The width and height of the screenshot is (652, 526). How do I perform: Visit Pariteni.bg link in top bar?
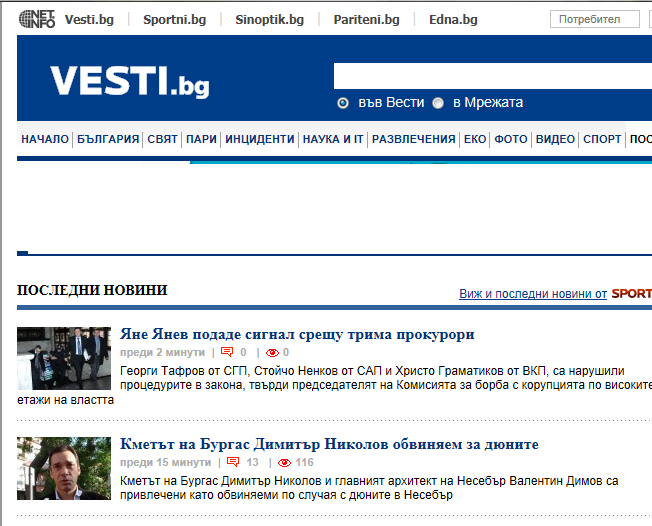click(366, 20)
